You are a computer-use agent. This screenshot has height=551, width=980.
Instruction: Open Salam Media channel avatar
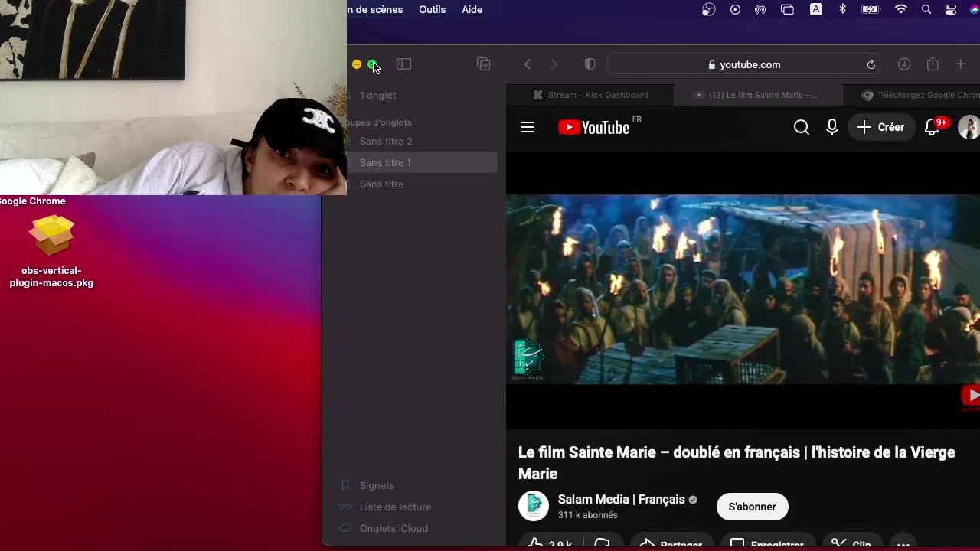534,507
